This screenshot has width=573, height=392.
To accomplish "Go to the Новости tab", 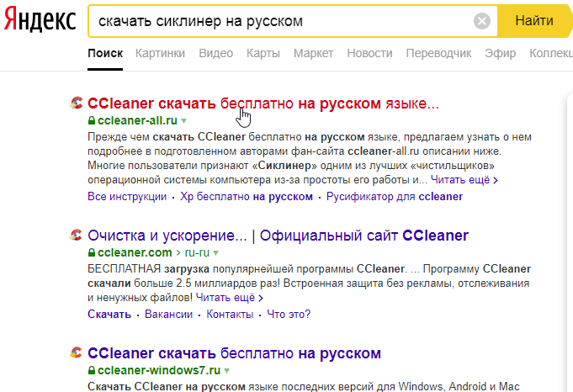I will 370,53.
